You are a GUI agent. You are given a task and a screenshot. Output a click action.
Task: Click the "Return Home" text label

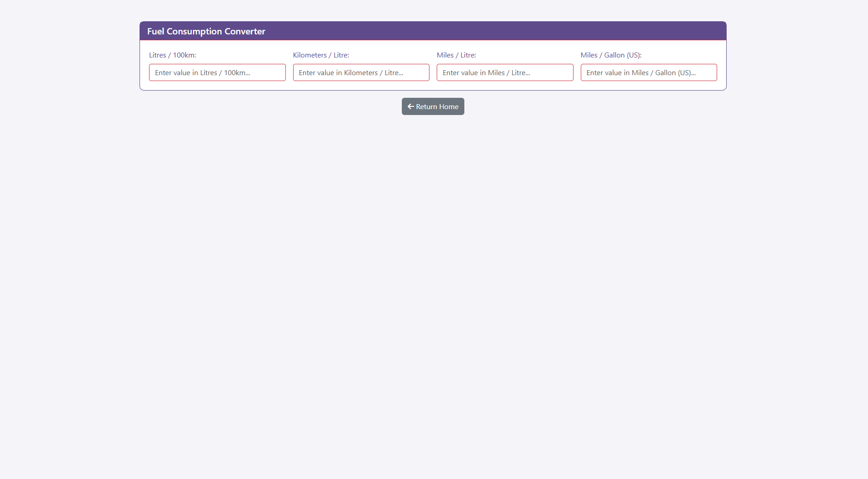tap(437, 107)
